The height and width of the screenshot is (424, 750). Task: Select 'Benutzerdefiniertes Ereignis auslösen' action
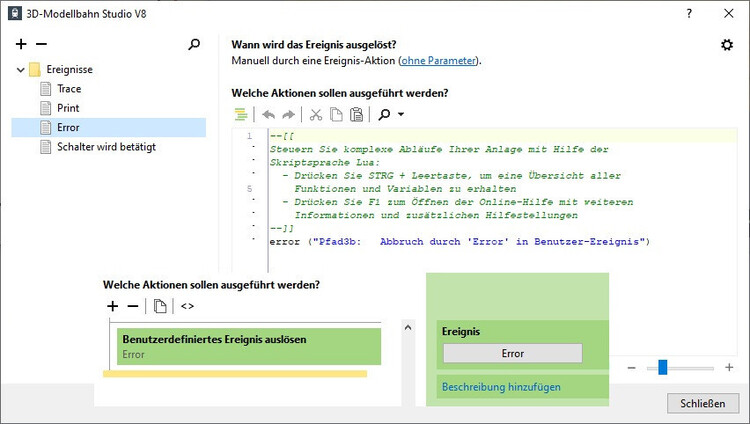[249, 346]
